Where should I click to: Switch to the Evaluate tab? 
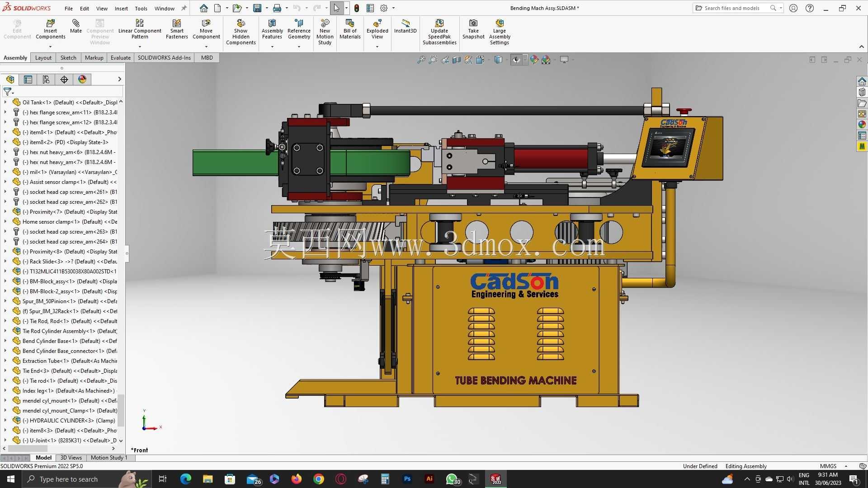121,58
